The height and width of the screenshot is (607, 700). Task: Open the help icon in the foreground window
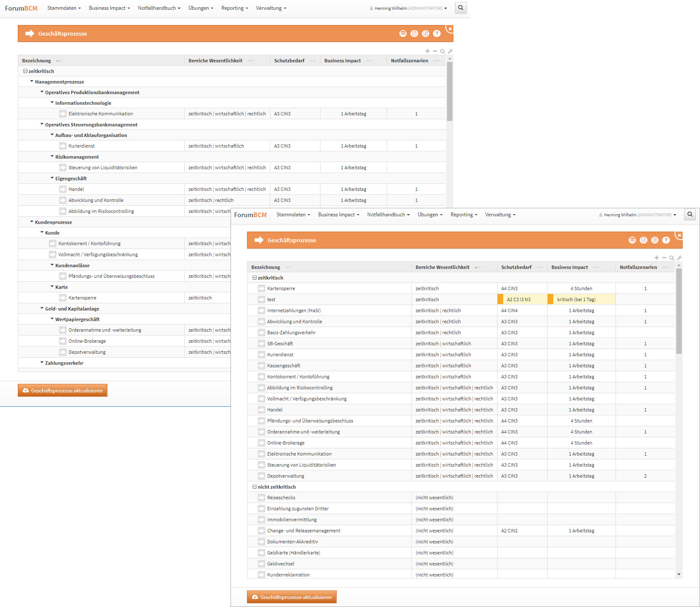(666, 240)
